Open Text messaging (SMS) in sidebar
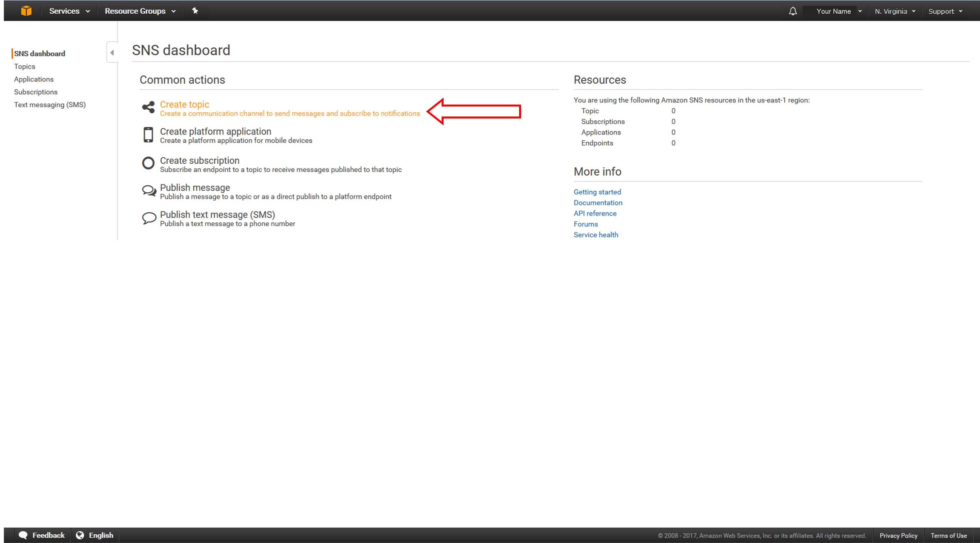The image size is (980, 543). tap(50, 104)
